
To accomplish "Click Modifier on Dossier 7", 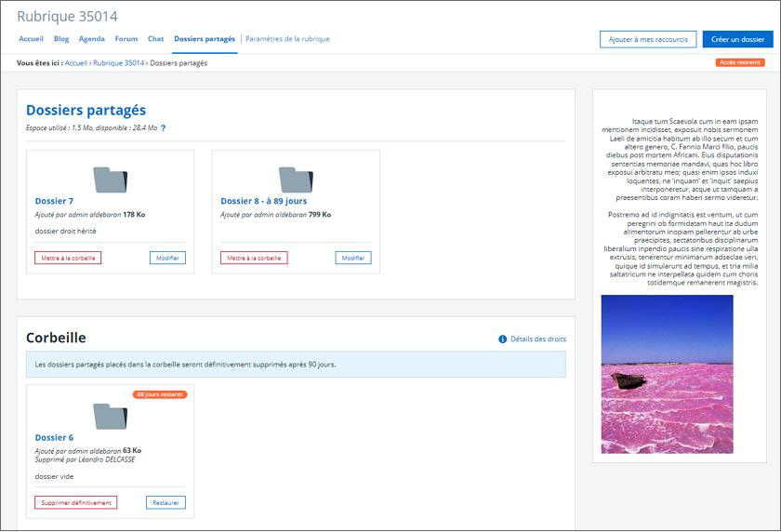I will click(x=167, y=258).
